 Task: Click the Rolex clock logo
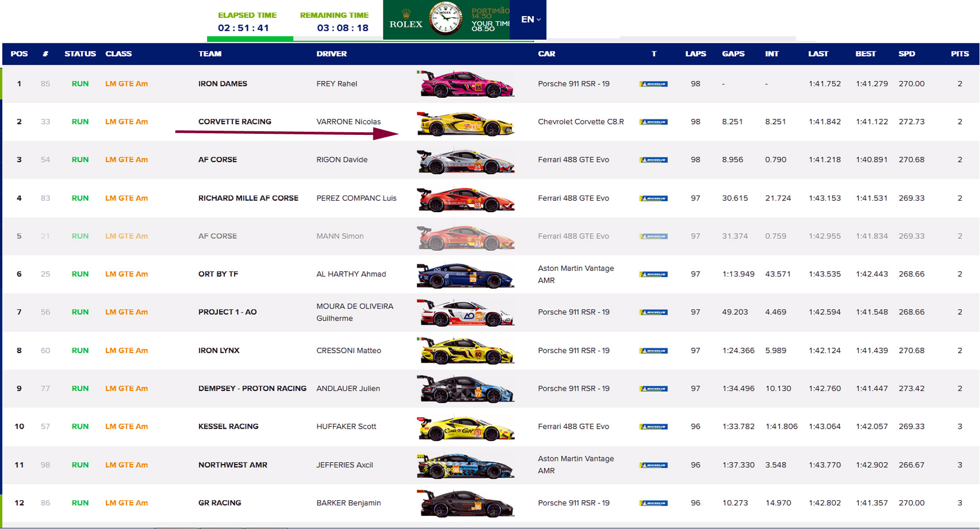click(x=445, y=19)
